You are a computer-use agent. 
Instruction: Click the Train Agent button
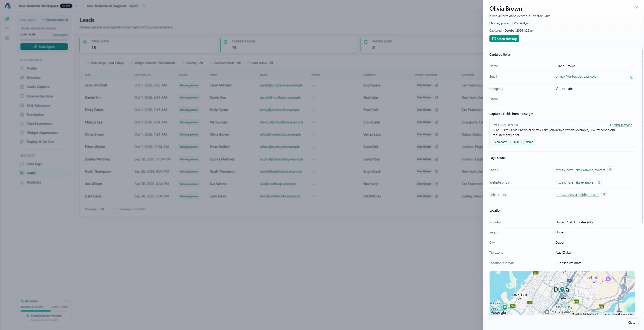point(44,47)
